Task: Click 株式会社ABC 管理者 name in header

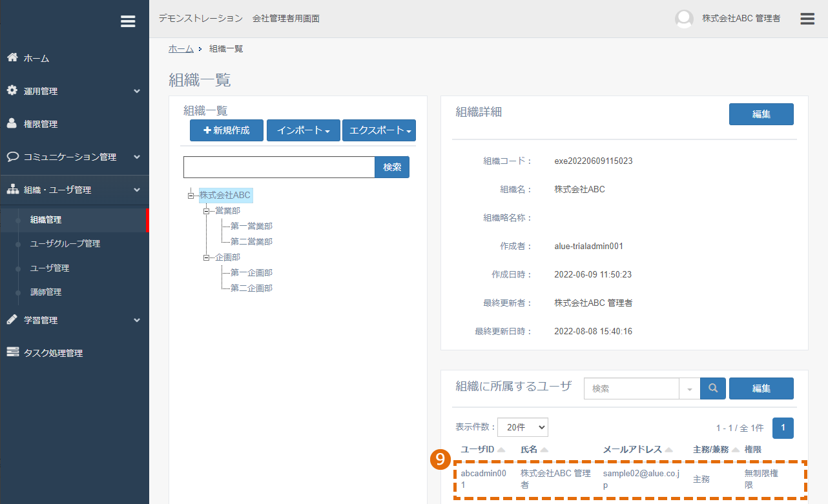Action: click(x=741, y=19)
